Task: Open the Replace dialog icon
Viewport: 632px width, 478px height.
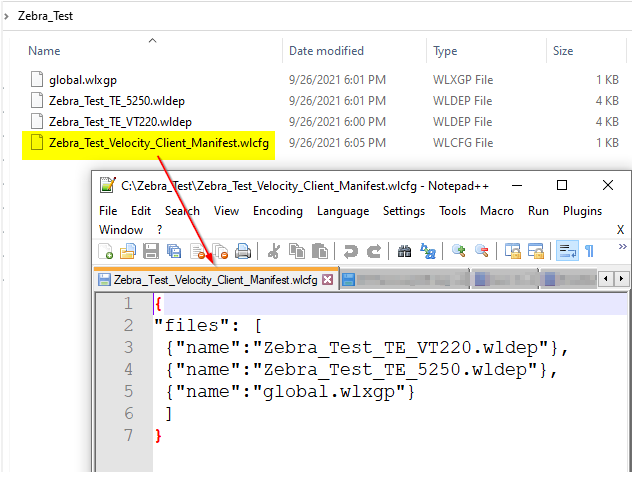Action: [x=428, y=251]
